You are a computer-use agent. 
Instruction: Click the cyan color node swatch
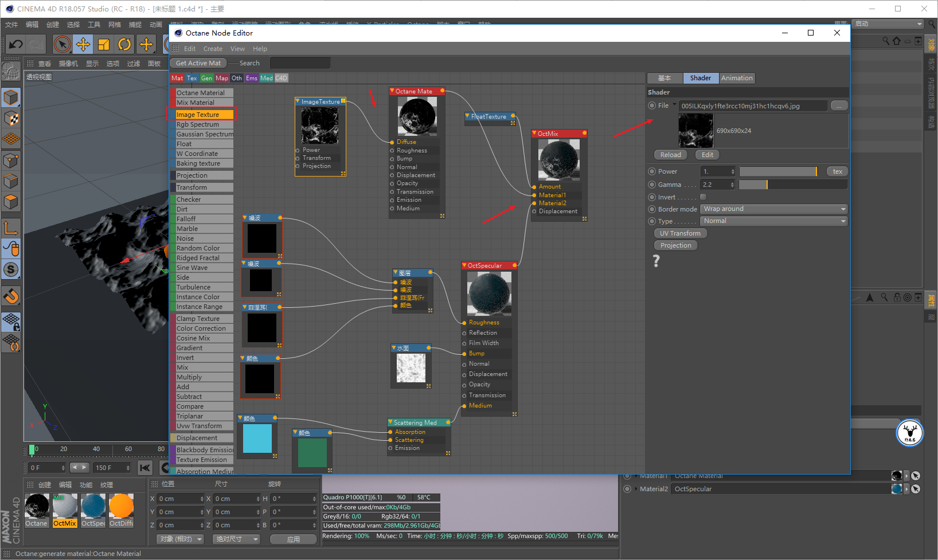point(257,438)
